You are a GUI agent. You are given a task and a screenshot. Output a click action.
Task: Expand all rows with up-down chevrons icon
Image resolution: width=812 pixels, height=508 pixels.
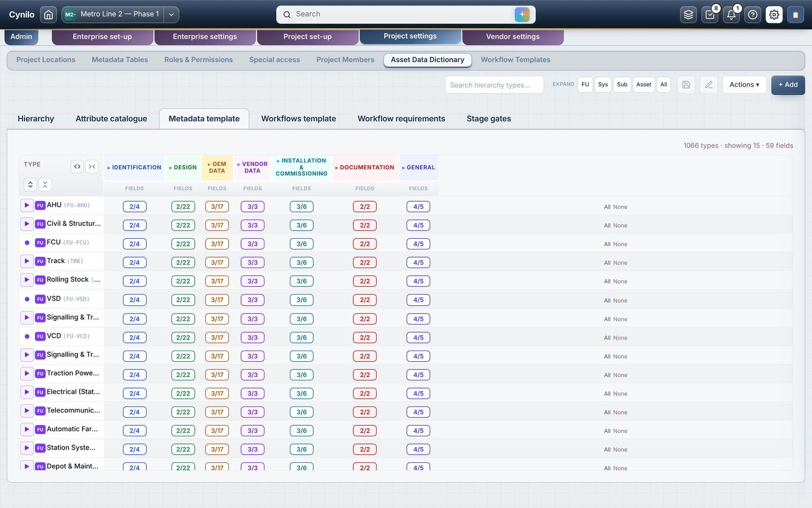[30, 184]
